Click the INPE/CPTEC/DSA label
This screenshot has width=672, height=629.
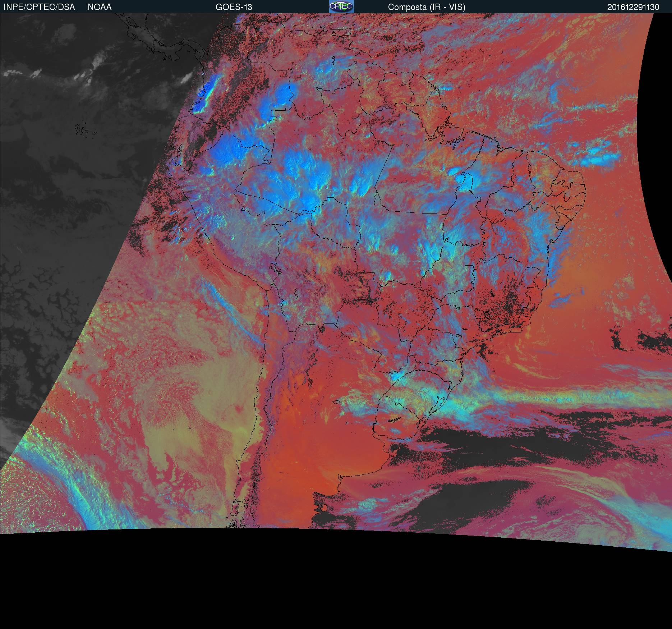click(x=39, y=7)
